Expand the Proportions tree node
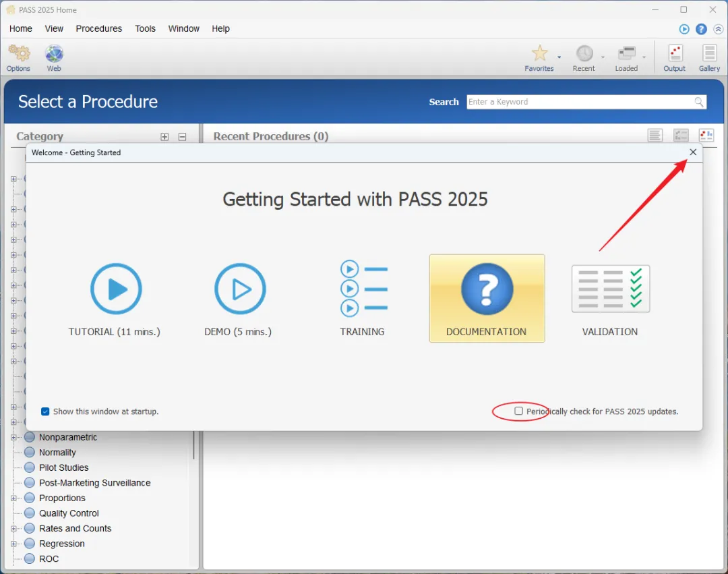The height and width of the screenshot is (574, 728). [13, 498]
